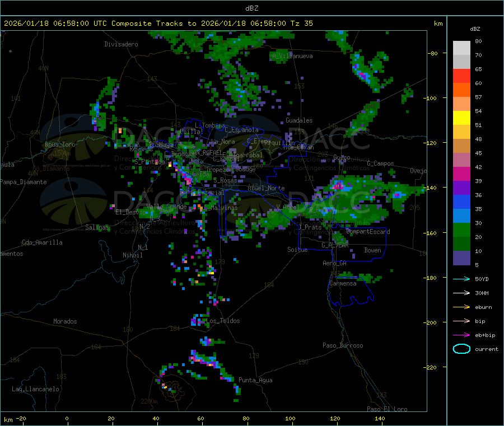
Task: Select the 54 dBZ yellow swatch
Action: click(x=461, y=118)
